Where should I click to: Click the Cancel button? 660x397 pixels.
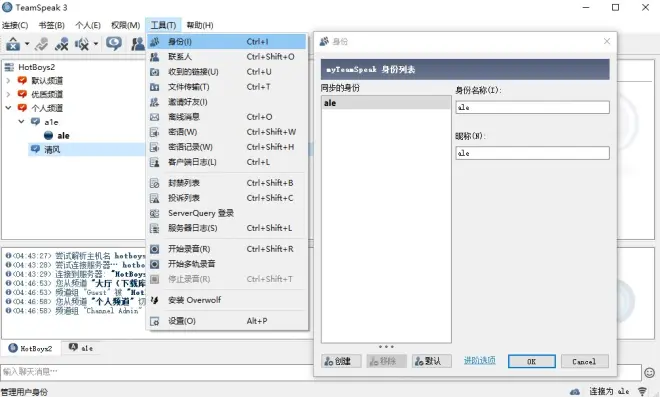point(584,361)
